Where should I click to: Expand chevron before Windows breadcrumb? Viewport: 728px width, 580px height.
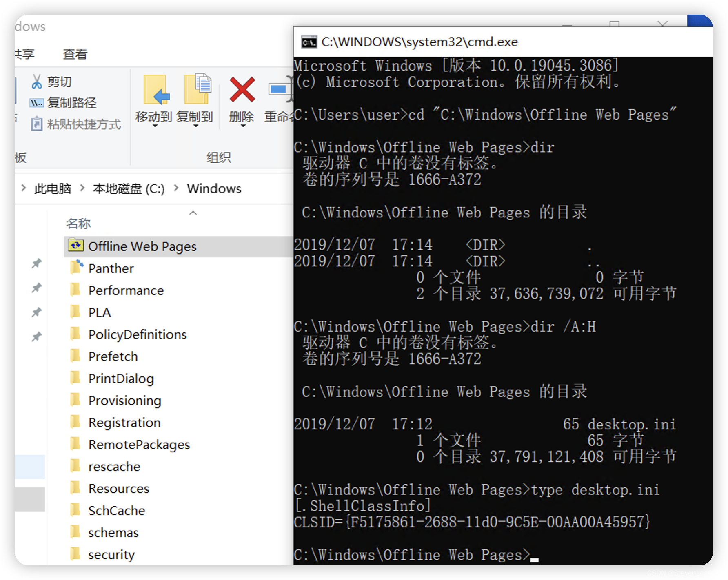point(176,188)
